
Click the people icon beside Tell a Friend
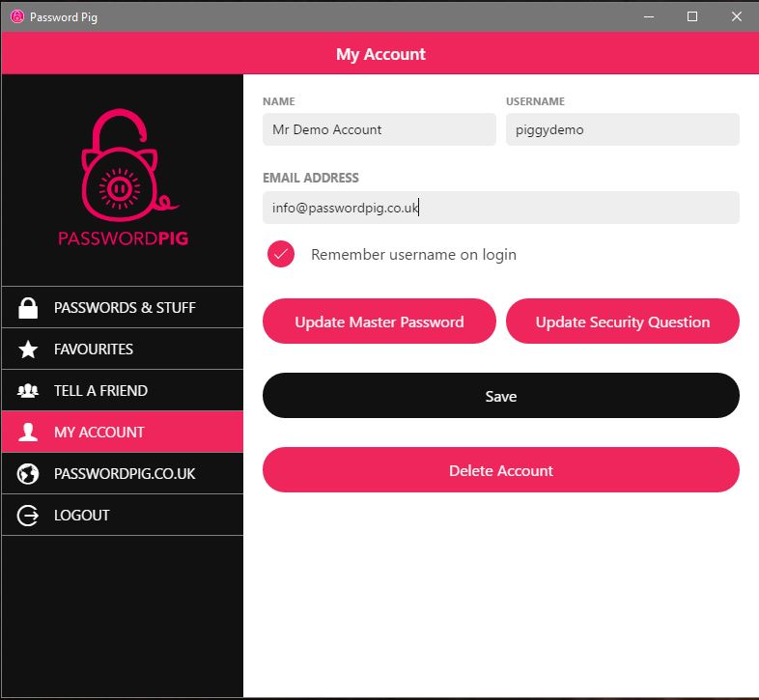click(28, 391)
